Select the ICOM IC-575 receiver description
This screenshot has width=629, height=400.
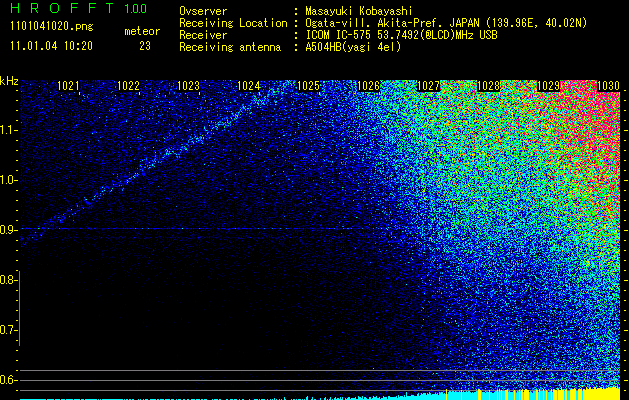[x=401, y=35]
